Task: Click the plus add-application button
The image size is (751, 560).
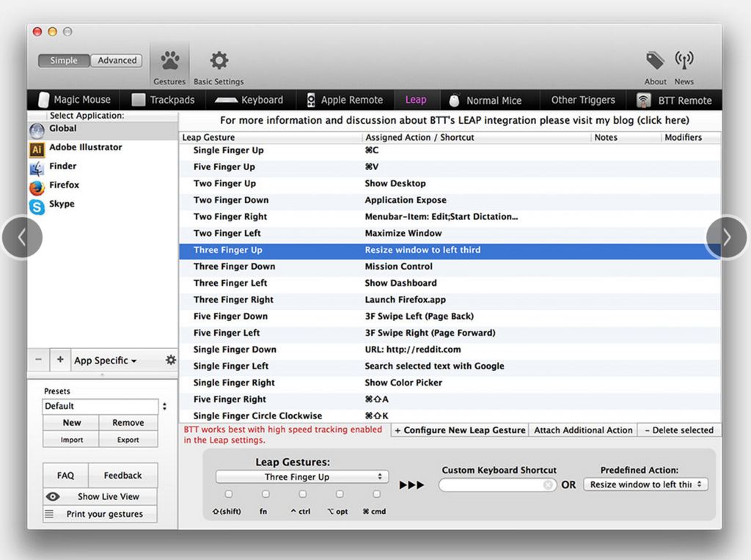Action: pos(60,360)
